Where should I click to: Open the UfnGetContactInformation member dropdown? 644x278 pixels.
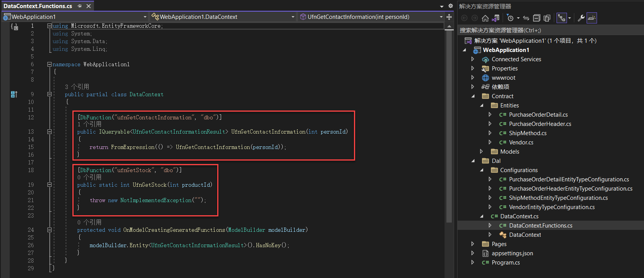point(441,17)
